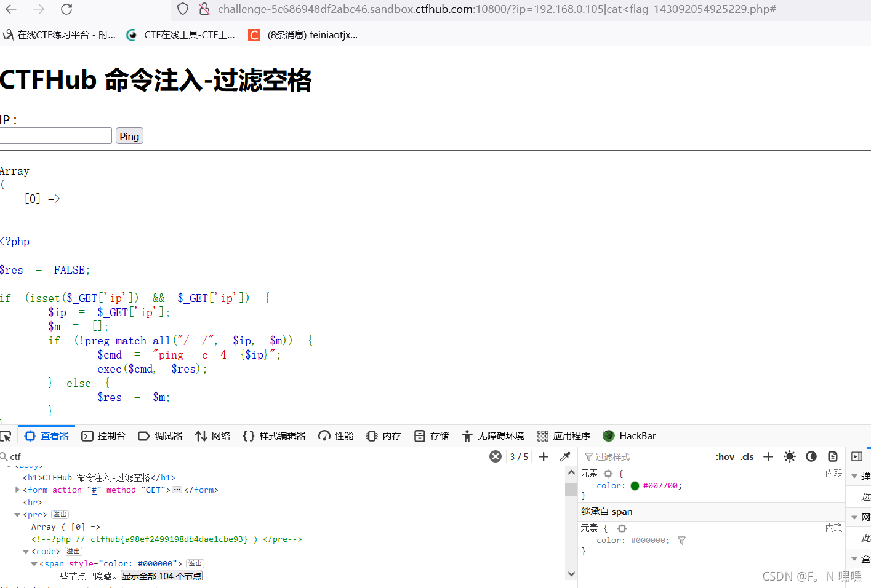Select the hr node in markup

tap(33, 502)
